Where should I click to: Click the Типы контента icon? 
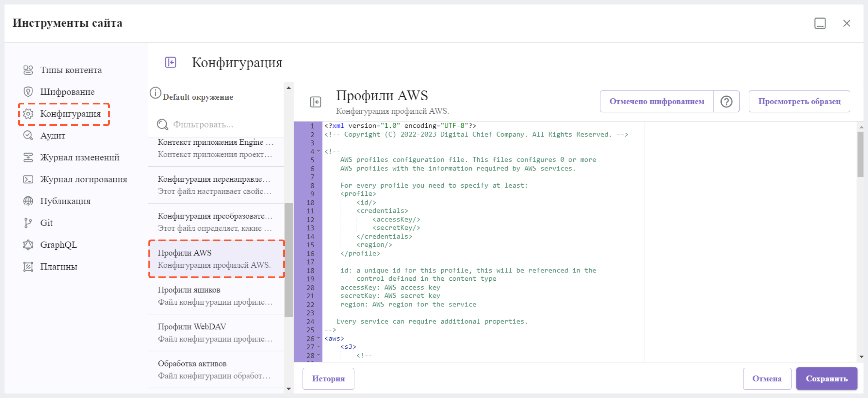[28, 70]
